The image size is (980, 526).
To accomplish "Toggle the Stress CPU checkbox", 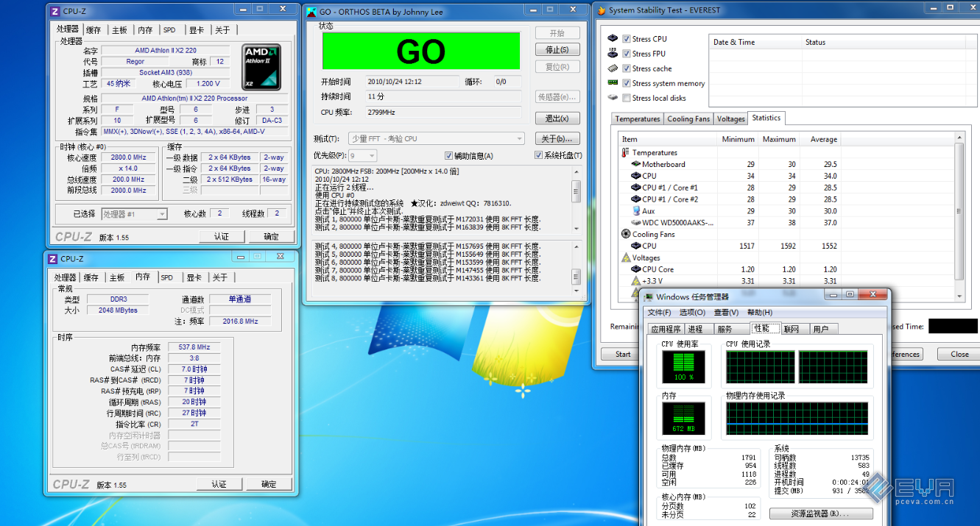I will pos(627,39).
